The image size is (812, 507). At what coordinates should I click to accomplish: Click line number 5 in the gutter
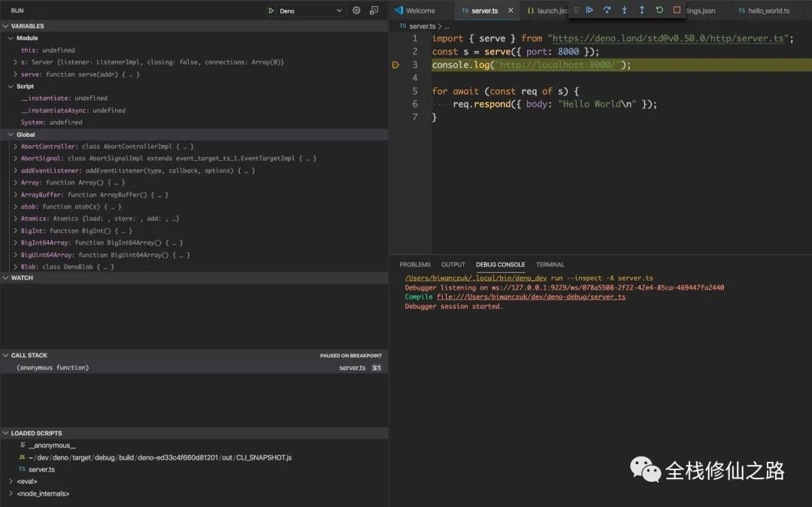pos(415,91)
